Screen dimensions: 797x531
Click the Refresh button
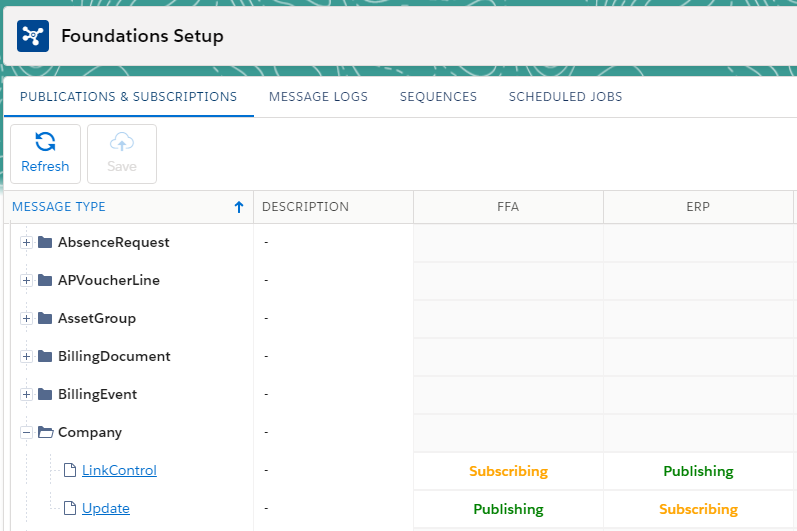click(x=45, y=154)
